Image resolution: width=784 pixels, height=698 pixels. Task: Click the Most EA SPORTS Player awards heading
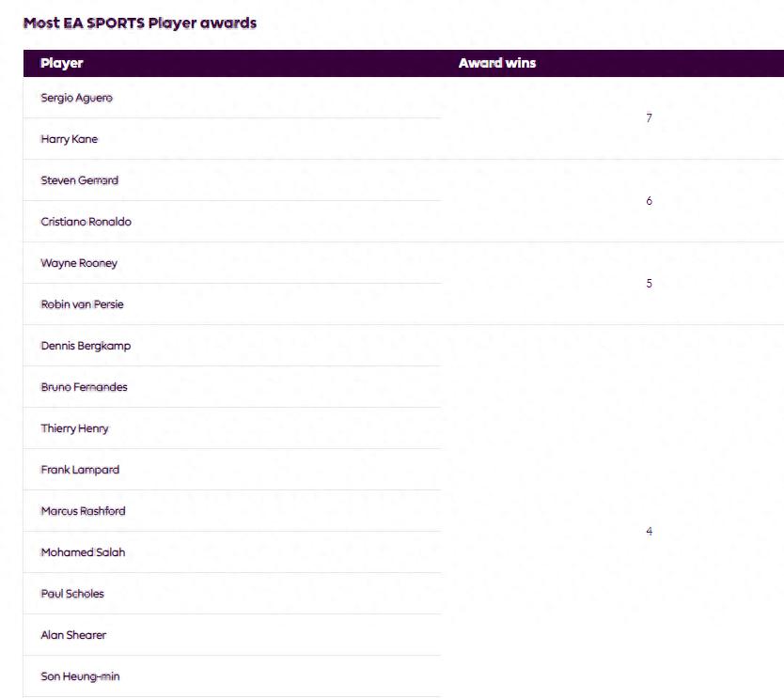click(139, 23)
